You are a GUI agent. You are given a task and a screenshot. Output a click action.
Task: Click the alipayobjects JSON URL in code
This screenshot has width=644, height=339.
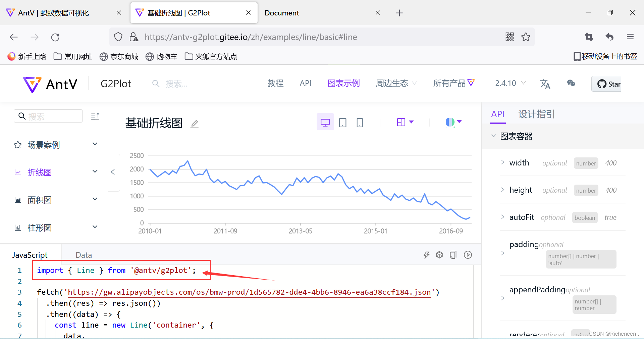pyautogui.click(x=249, y=292)
